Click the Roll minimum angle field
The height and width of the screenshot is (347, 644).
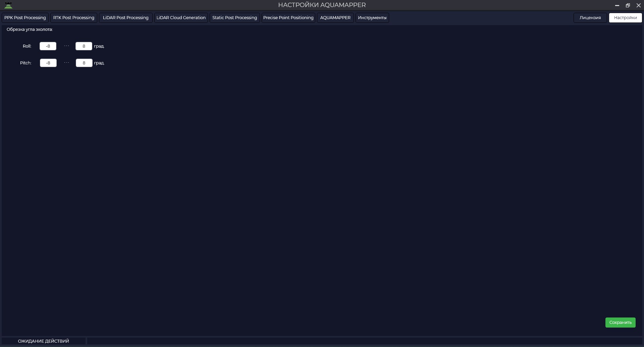48,46
